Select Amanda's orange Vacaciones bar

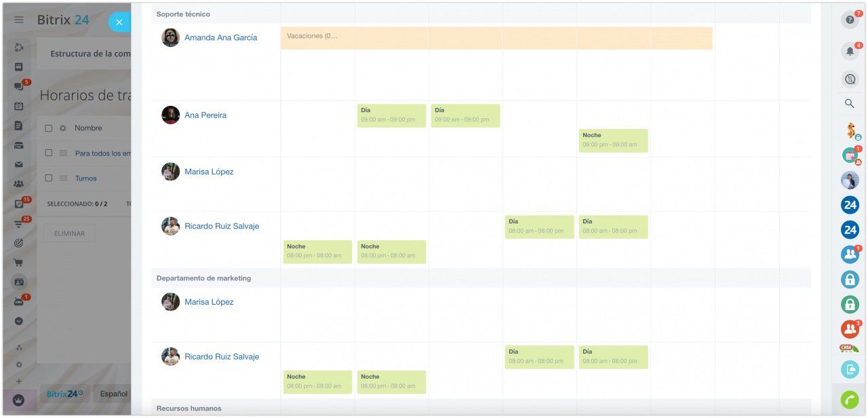[x=496, y=38]
